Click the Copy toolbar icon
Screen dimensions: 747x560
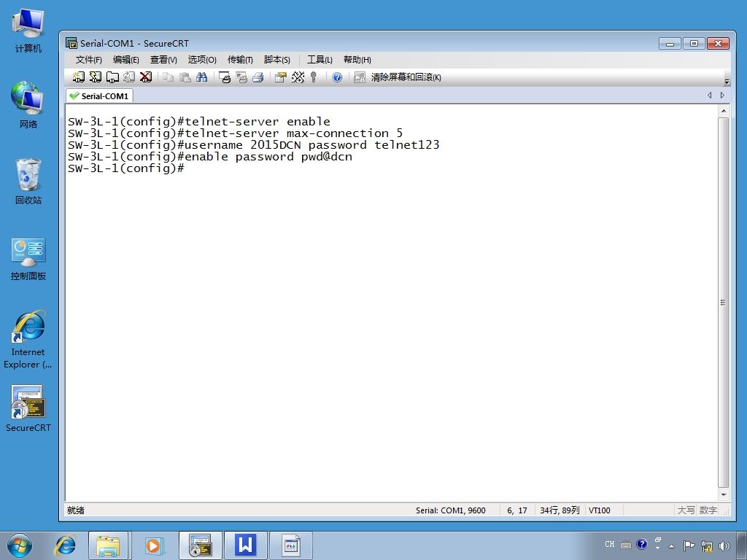point(169,77)
